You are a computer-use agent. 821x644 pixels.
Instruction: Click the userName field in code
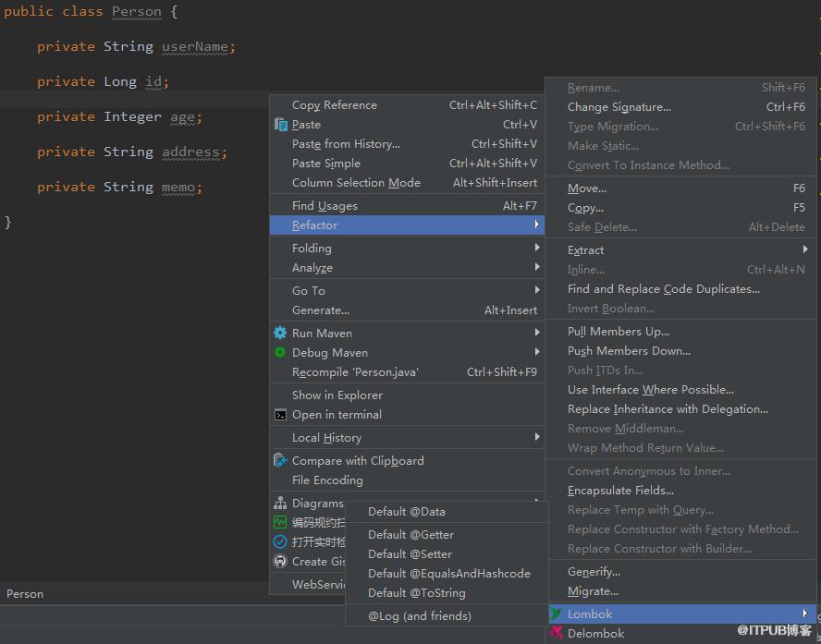tap(195, 46)
